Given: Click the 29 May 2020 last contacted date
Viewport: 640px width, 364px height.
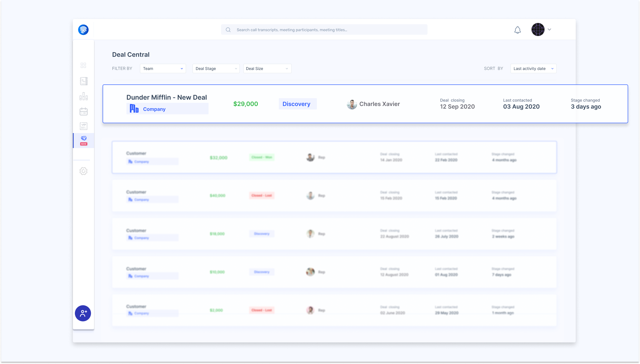Looking at the screenshot, I should [x=447, y=313].
